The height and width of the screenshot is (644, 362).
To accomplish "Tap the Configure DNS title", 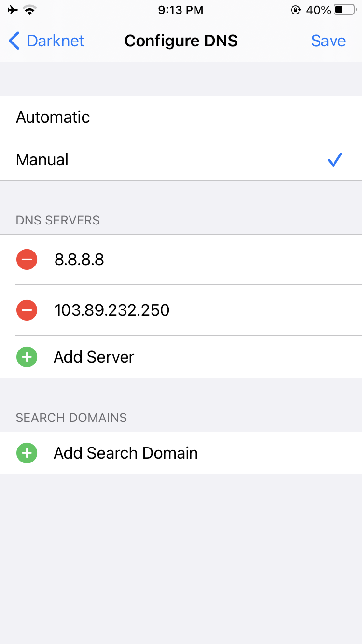I will pos(181,41).
